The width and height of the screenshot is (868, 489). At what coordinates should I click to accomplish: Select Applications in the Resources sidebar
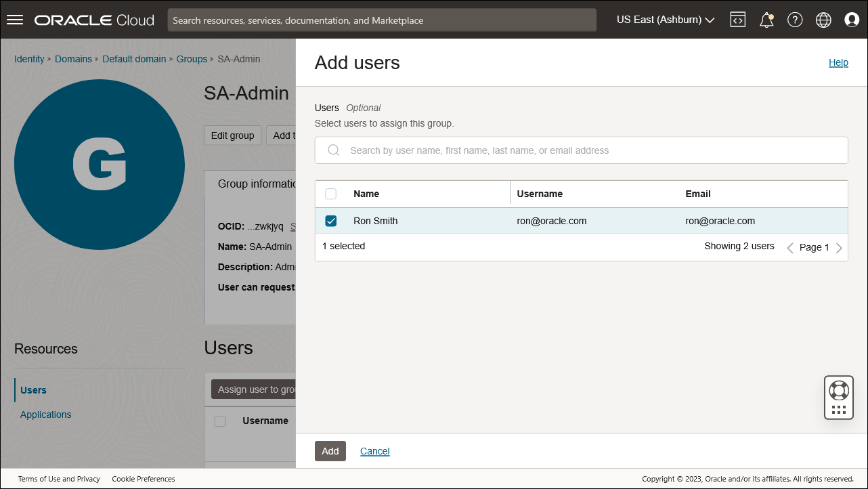coord(45,414)
